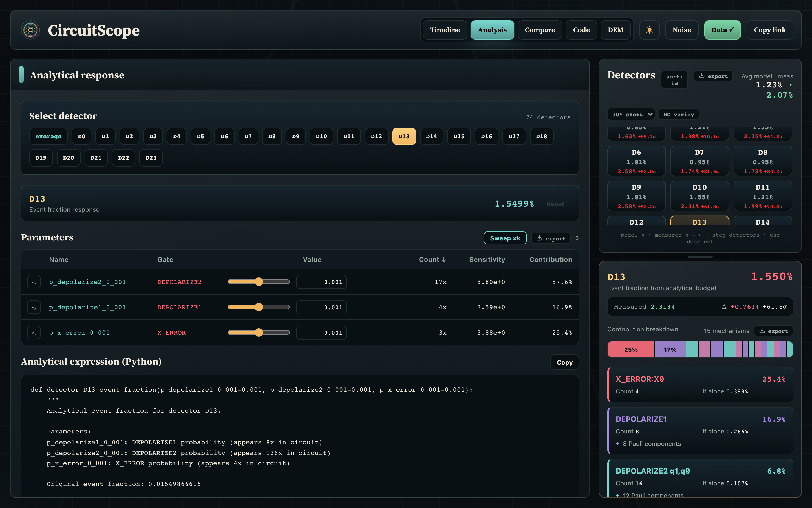Select the D7 detector card

tap(700, 161)
